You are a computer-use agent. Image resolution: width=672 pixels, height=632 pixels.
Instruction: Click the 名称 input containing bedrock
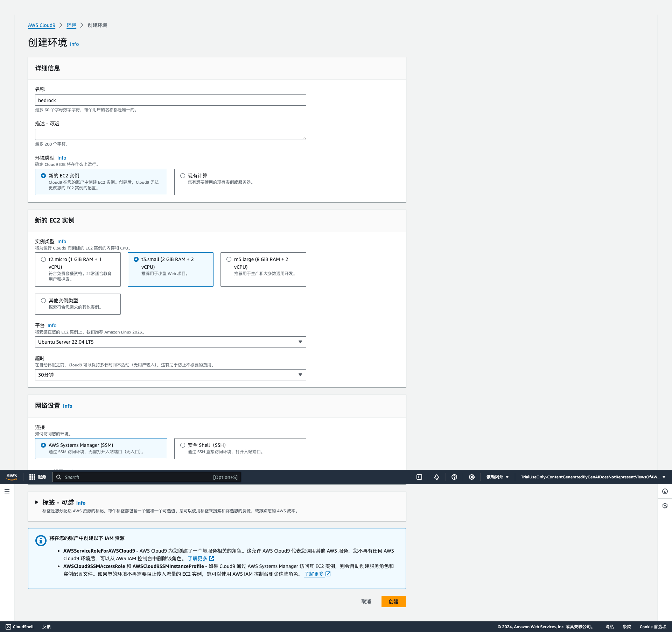tap(170, 100)
